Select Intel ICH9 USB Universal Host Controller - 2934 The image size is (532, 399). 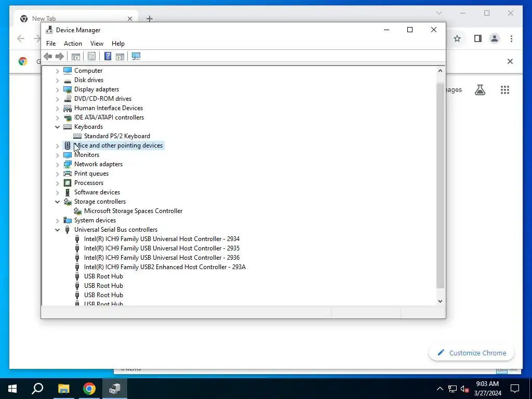[x=162, y=239]
